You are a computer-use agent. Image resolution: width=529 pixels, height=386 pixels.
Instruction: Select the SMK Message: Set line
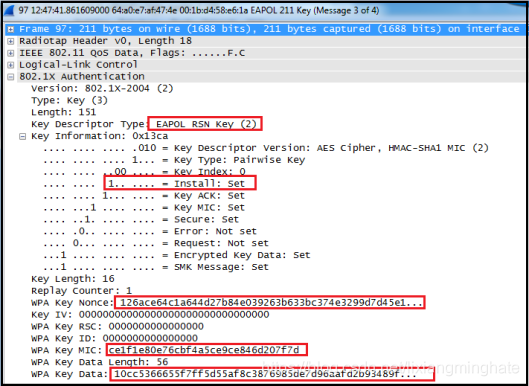pyautogui.click(x=156, y=267)
